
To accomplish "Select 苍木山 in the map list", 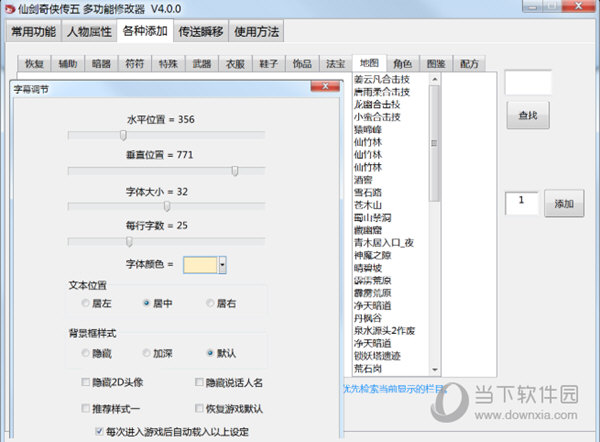I will tap(368, 205).
